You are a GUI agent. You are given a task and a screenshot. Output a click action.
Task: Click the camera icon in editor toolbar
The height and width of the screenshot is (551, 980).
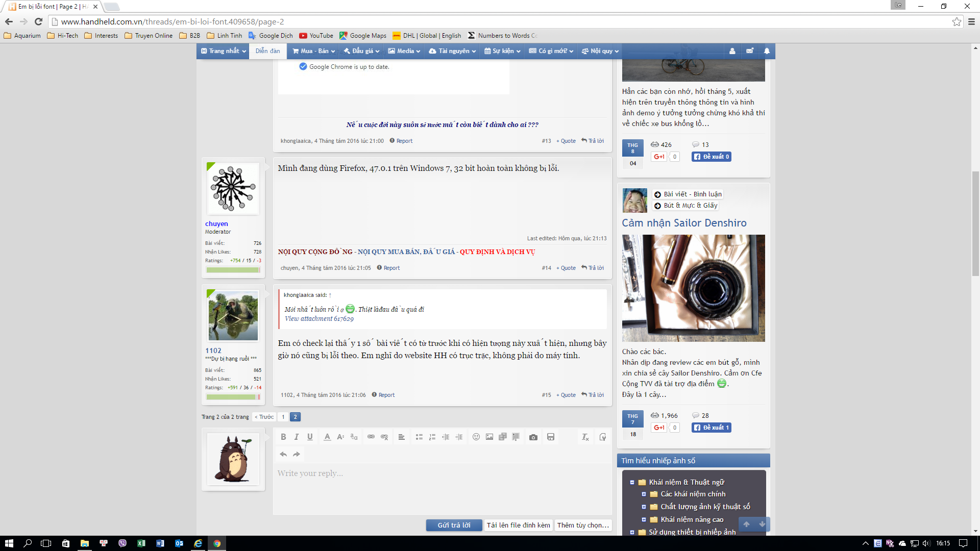point(533,437)
